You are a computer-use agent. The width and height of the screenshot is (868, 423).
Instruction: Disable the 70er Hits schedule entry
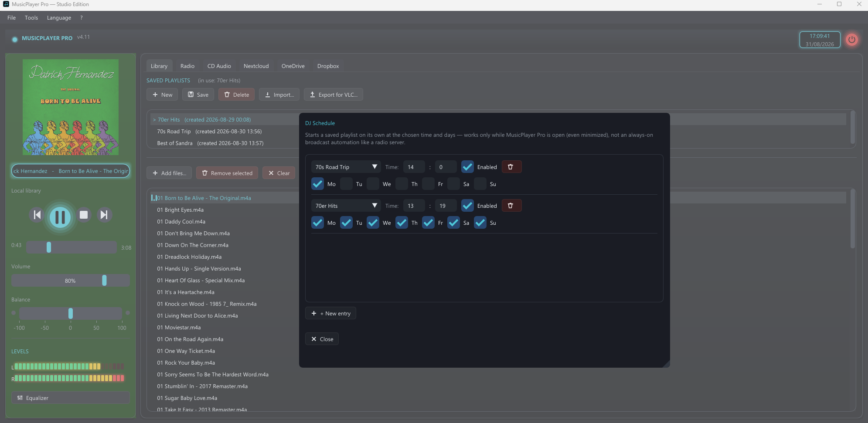467,206
